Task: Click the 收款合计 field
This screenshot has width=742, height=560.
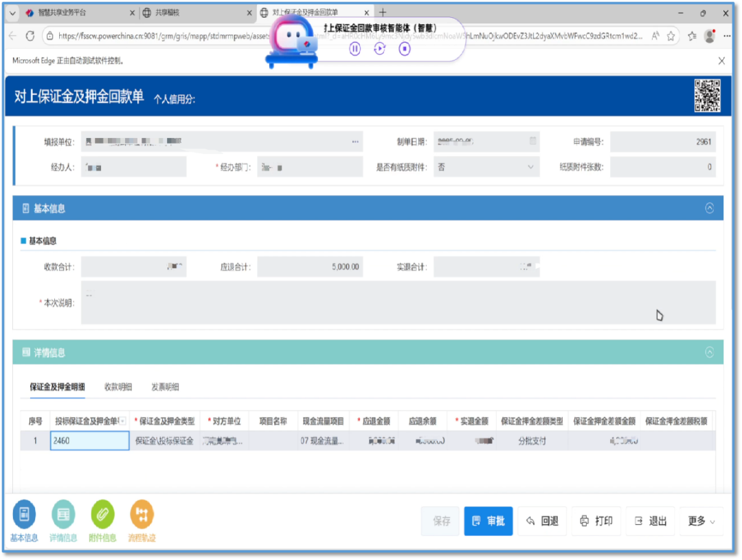Action: [x=133, y=267]
